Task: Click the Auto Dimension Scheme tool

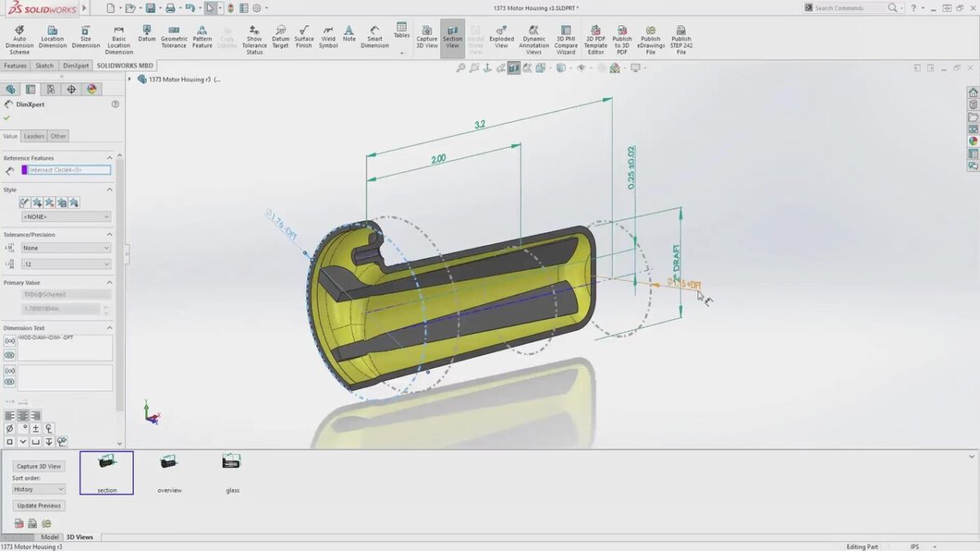Action: click(20, 39)
